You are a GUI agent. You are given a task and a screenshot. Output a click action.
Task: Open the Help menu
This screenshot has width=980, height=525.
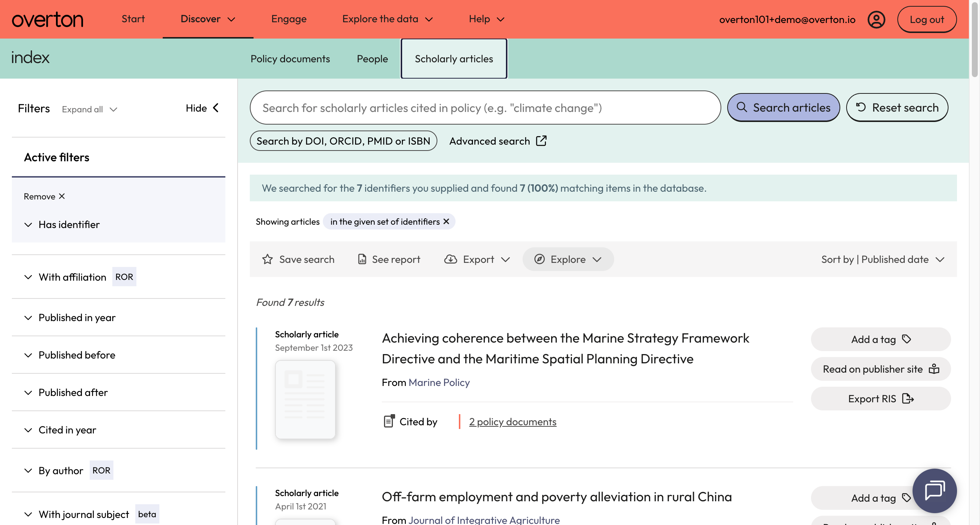pyautogui.click(x=486, y=19)
